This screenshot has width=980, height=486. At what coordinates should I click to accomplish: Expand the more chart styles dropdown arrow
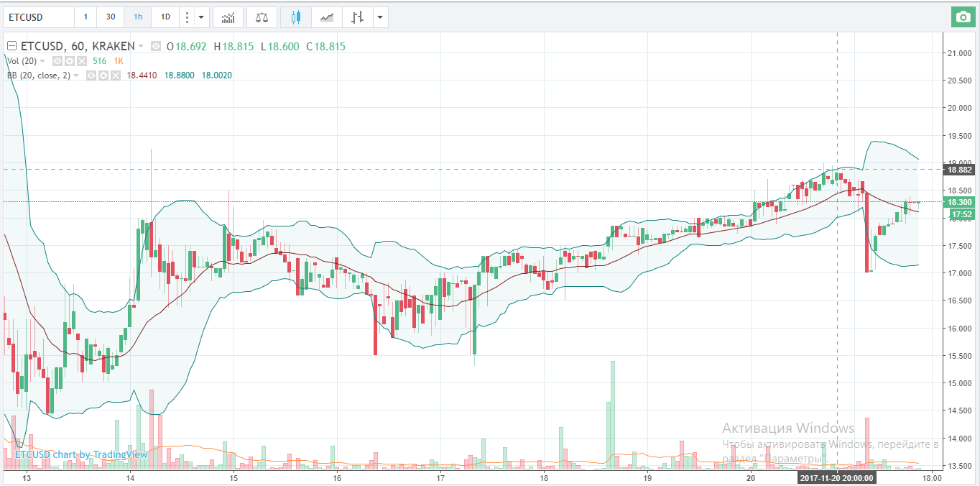pyautogui.click(x=380, y=17)
